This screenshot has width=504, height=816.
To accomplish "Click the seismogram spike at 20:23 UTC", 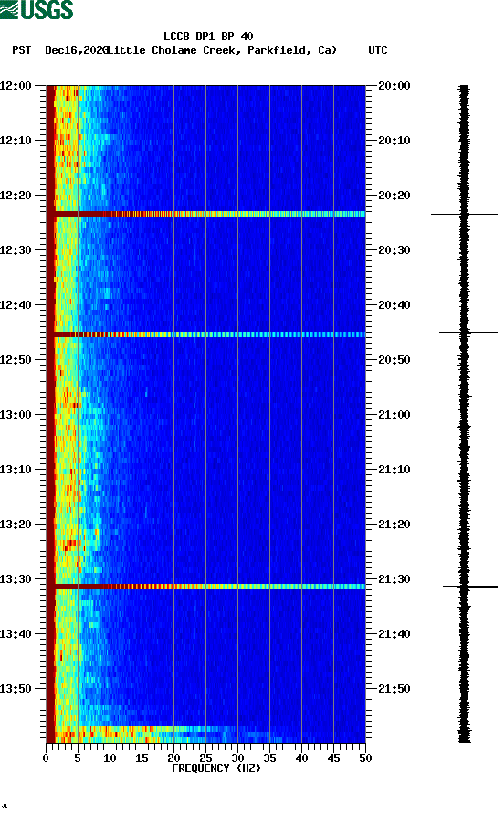I will click(x=464, y=214).
